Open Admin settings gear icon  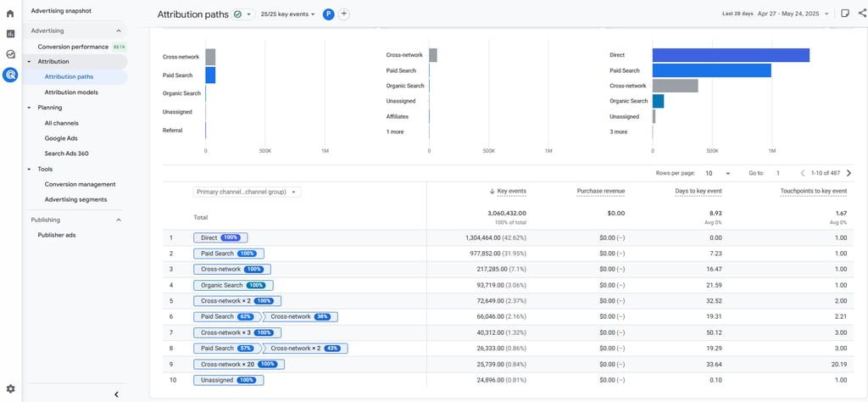click(10, 388)
